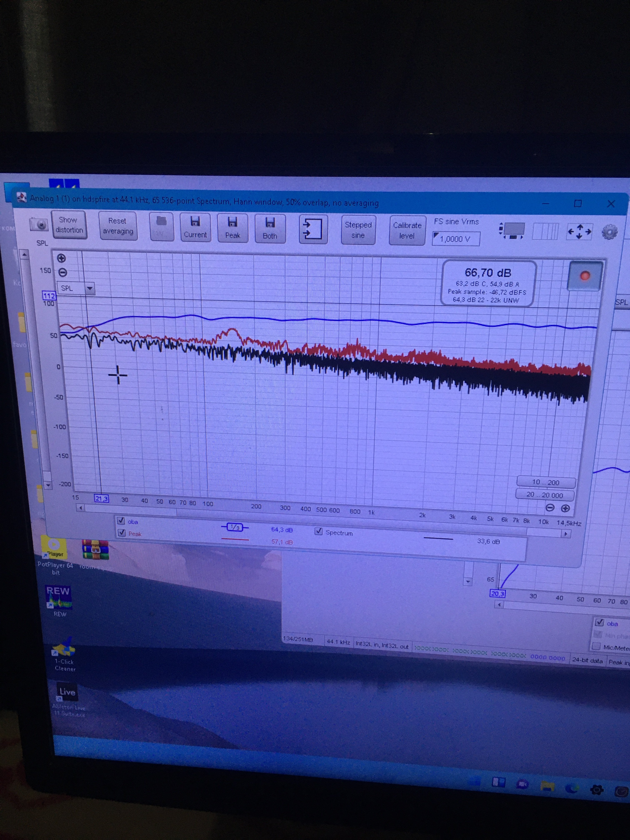Open the SPL axis dropdown
Screen dimensions: 630x840
pyautogui.click(x=89, y=288)
